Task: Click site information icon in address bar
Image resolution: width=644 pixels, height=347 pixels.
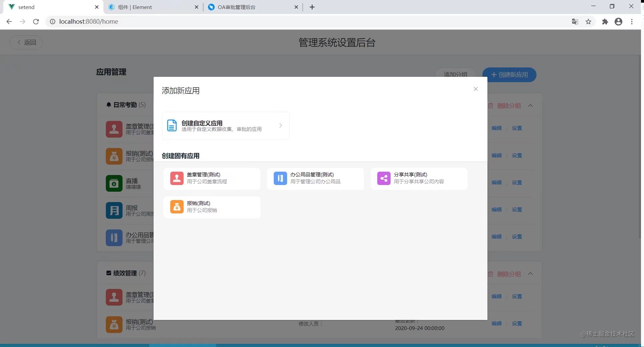Action: coord(52,21)
